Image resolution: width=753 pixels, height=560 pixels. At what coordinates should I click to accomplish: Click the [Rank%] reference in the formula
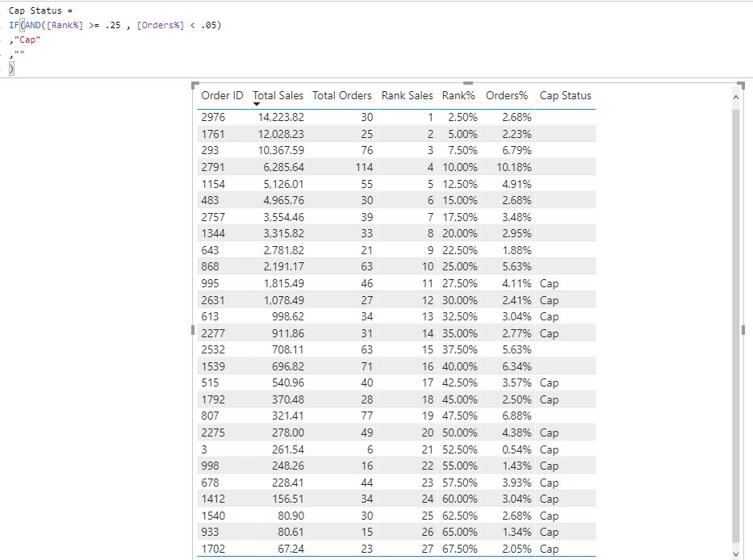(x=65, y=25)
